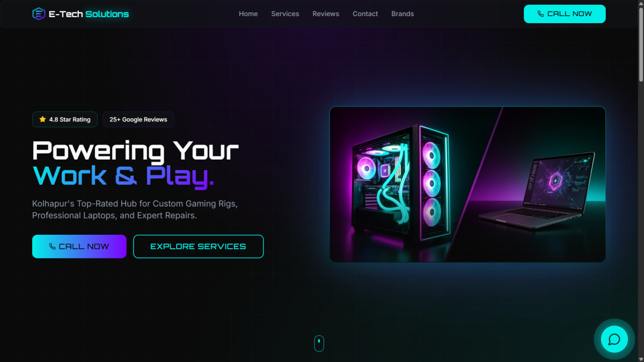Click the mouse scroll indicator icon
The image size is (644, 362).
click(319, 343)
